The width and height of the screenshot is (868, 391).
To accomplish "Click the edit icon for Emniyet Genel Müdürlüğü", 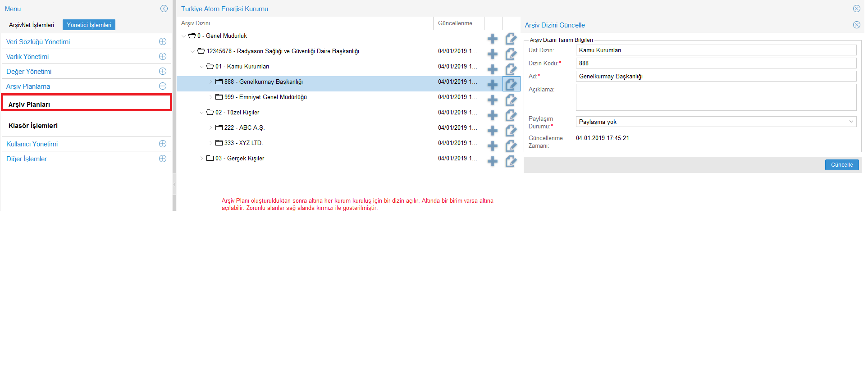I will click(511, 100).
